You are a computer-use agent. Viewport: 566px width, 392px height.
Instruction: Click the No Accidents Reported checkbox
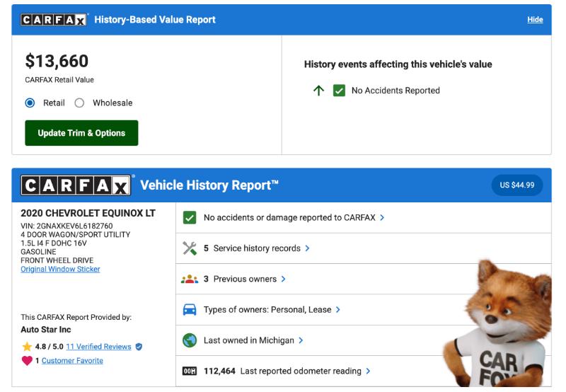339,91
